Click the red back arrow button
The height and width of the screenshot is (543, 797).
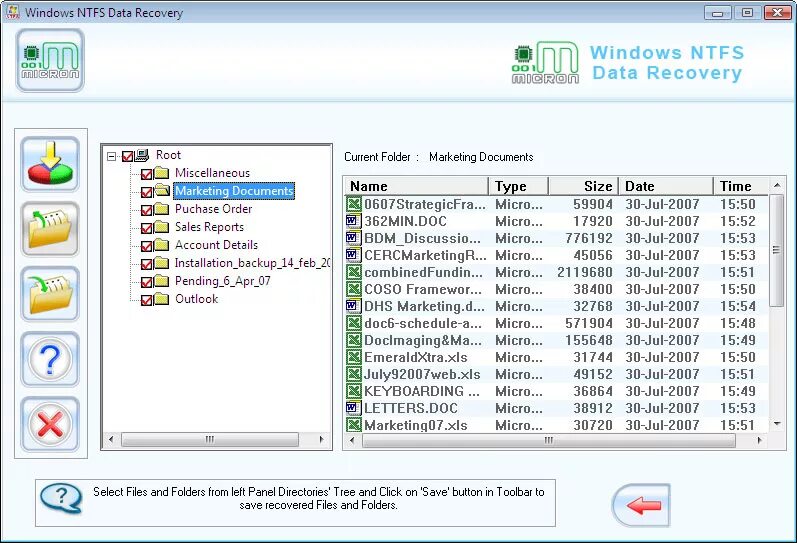[641, 505]
